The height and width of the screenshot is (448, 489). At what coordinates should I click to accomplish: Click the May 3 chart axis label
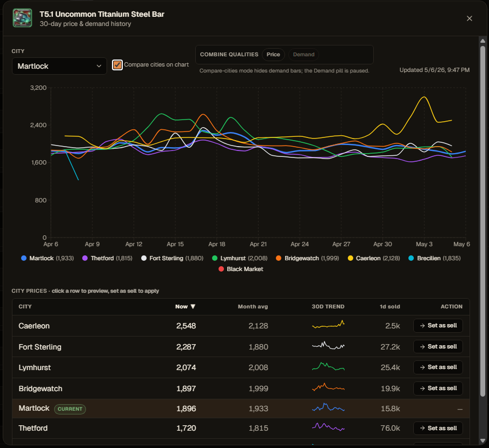coord(424,244)
